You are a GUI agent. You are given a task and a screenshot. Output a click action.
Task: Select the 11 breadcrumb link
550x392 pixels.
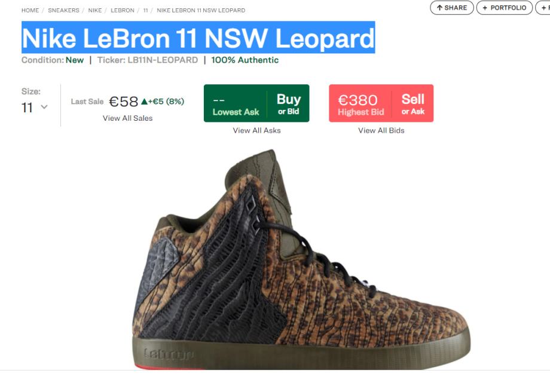(145, 11)
